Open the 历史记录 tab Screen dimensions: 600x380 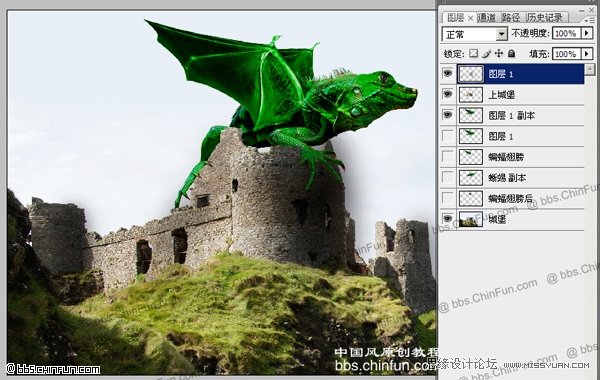tap(545, 18)
